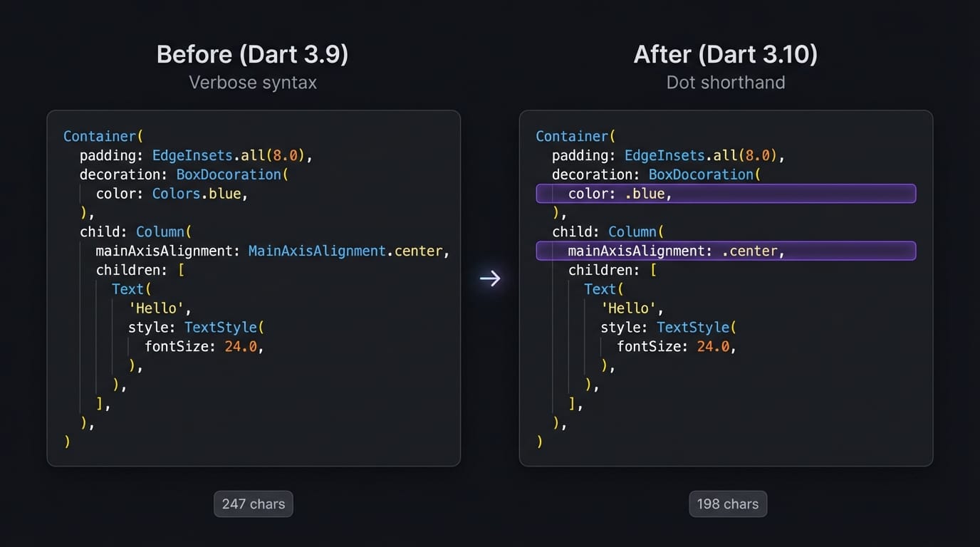
Task: Click the Dot shorthand subtitle
Action: click(x=725, y=82)
